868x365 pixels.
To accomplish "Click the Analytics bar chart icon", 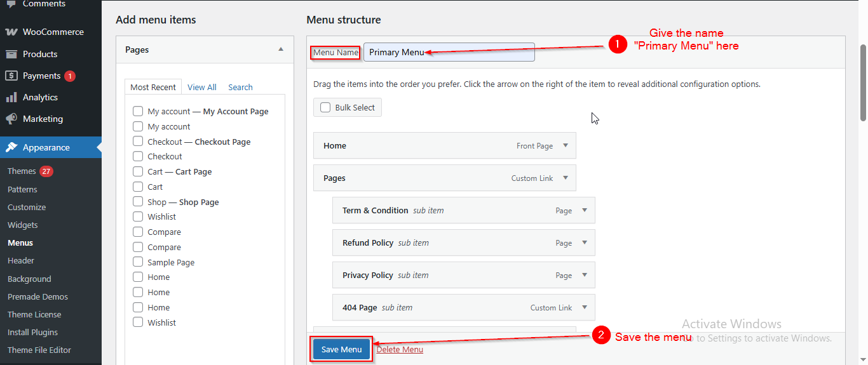I will (x=11, y=97).
